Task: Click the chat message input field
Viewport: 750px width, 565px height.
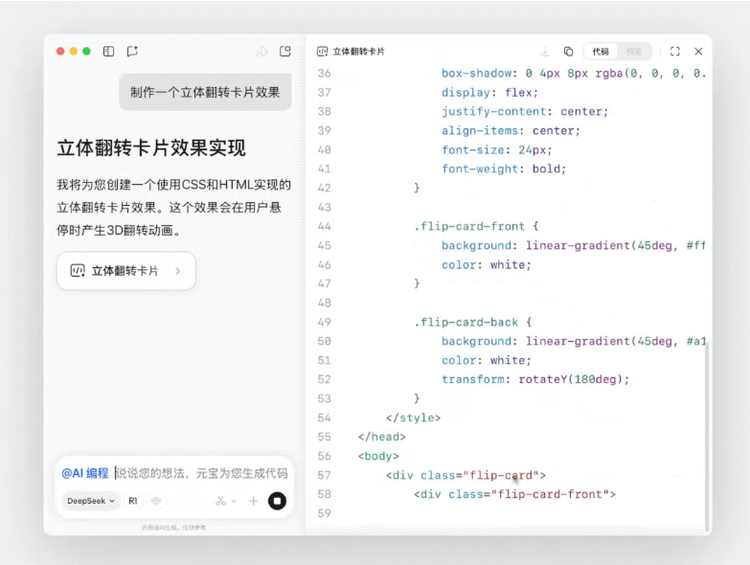Action: click(x=200, y=473)
